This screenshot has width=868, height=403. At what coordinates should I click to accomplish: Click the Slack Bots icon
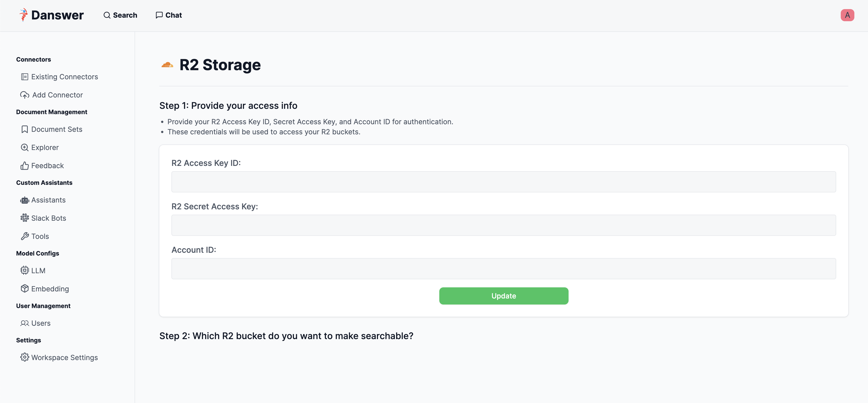click(x=24, y=218)
